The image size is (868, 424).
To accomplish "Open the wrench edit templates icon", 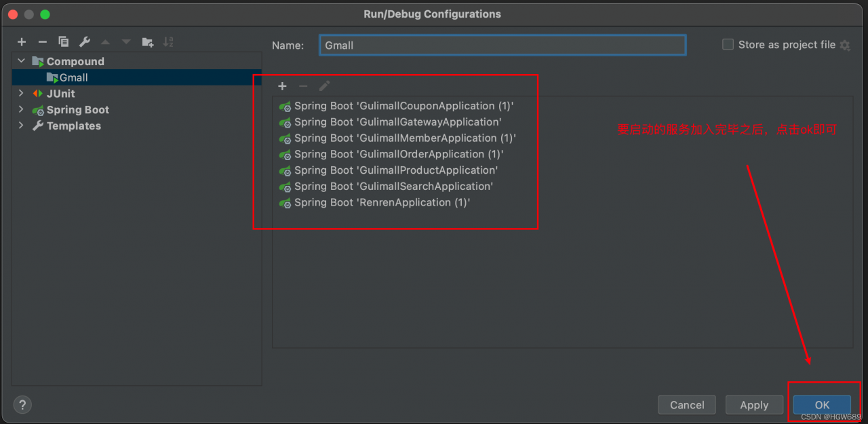I will coord(84,42).
